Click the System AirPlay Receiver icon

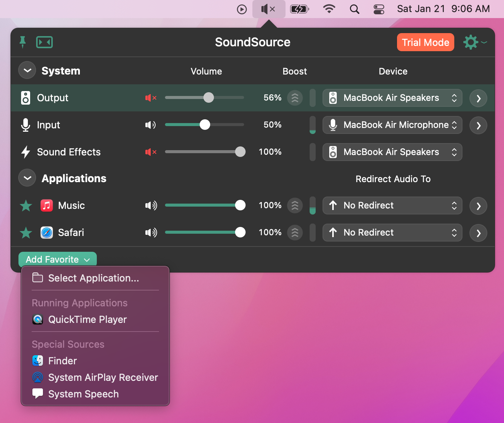click(38, 377)
